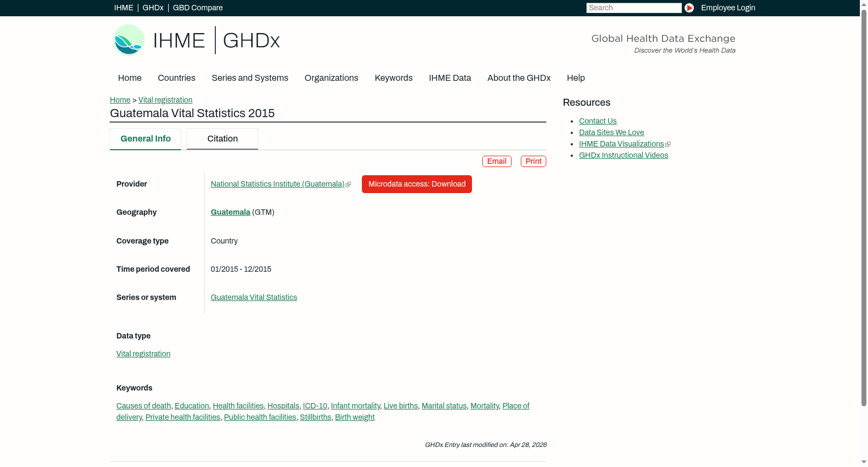
Task: Open GHDx Instructional Videos link
Action: click(x=623, y=155)
